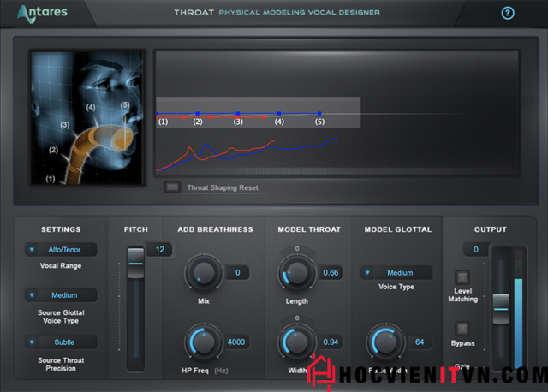Click the Medium Voice Type value in Model Glottal
The image size is (548, 392).
pos(400,272)
